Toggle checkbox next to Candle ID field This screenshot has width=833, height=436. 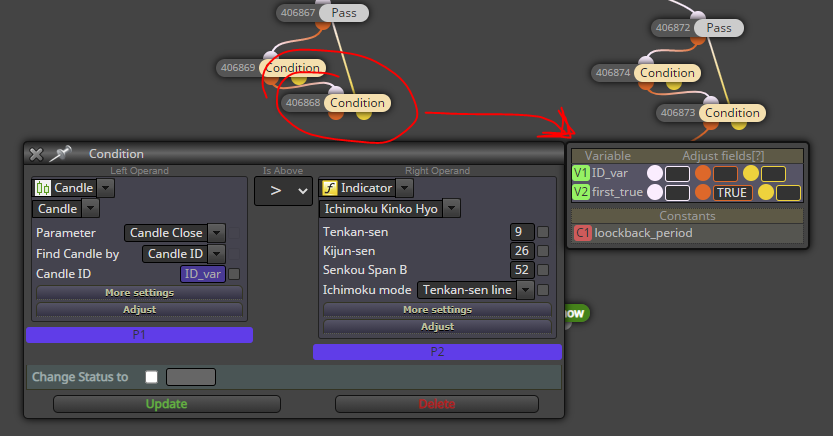[x=234, y=274]
